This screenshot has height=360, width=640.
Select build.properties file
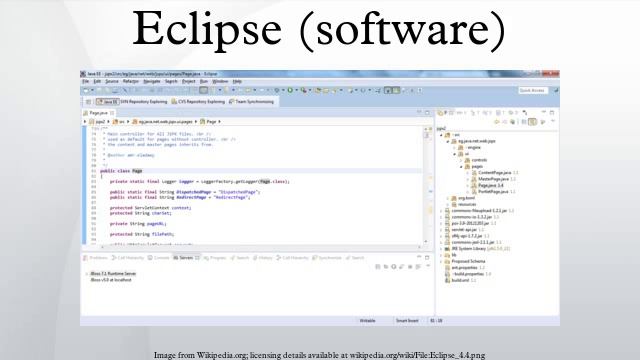(x=468, y=274)
